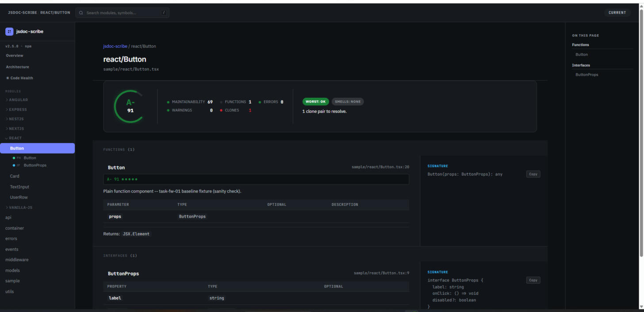Copy the ButtonProps interface signature

533,280
